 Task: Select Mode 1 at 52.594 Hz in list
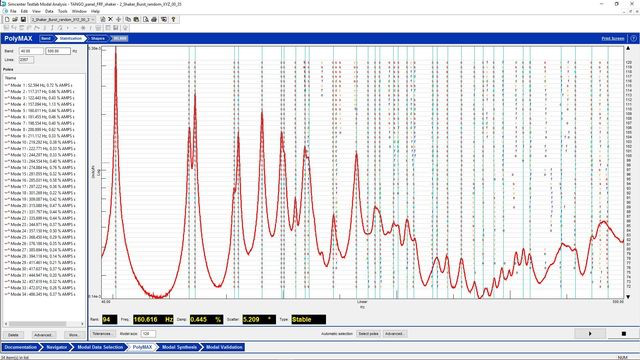tap(40, 85)
